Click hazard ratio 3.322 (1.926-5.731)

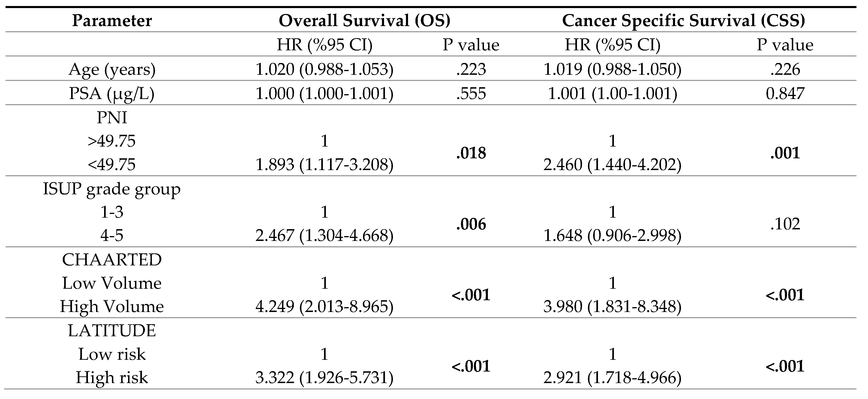[324, 378]
